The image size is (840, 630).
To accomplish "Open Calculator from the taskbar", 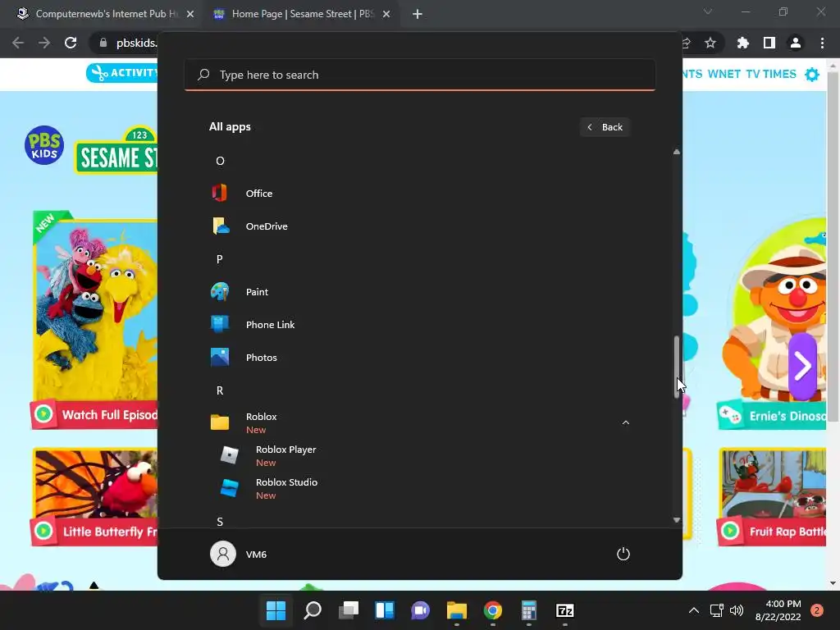I will pos(529,610).
